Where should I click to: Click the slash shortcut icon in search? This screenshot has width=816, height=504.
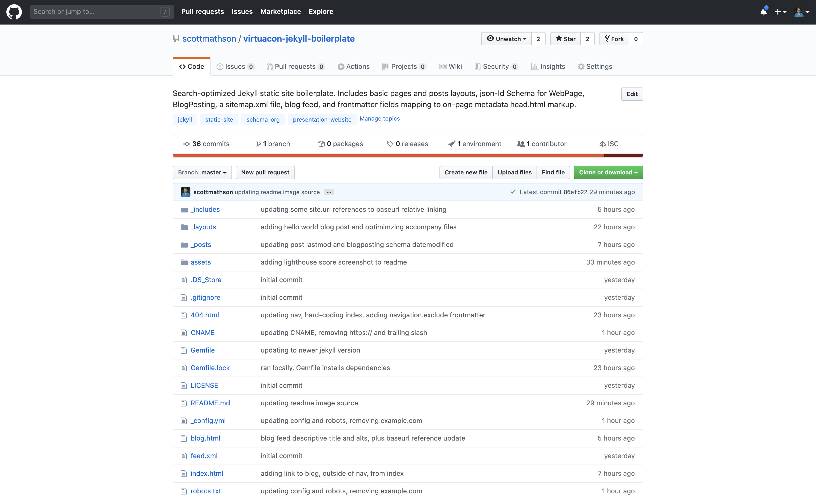165,12
